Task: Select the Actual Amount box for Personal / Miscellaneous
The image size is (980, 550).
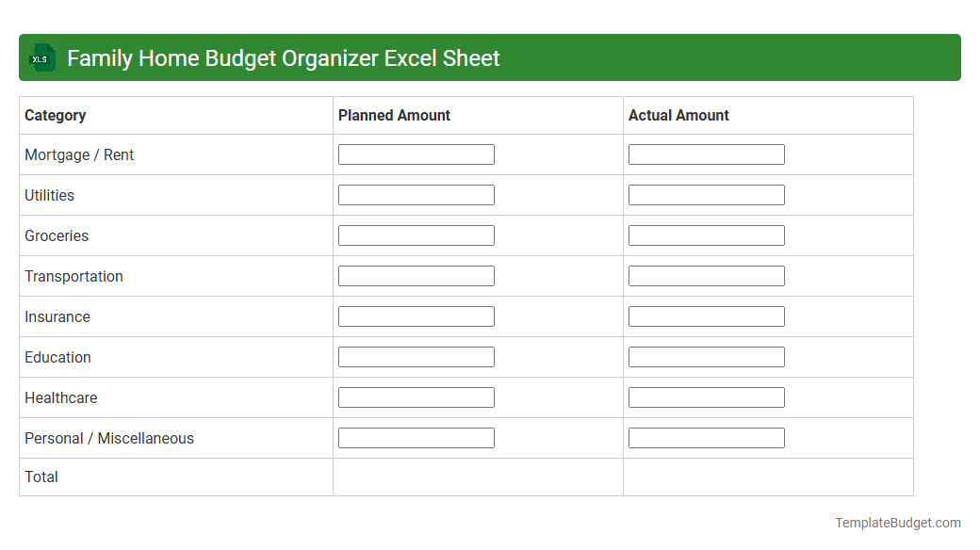Action: coord(706,437)
